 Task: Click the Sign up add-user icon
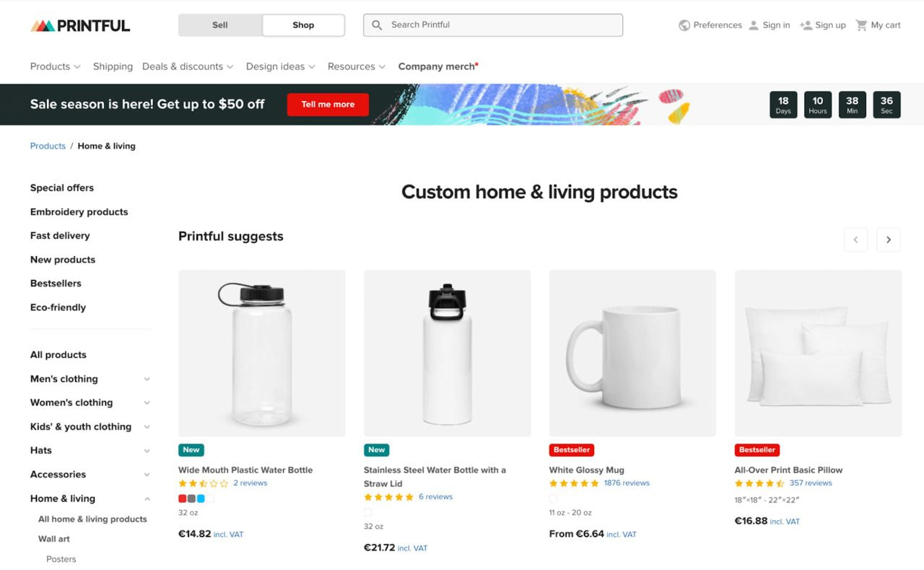coord(806,25)
